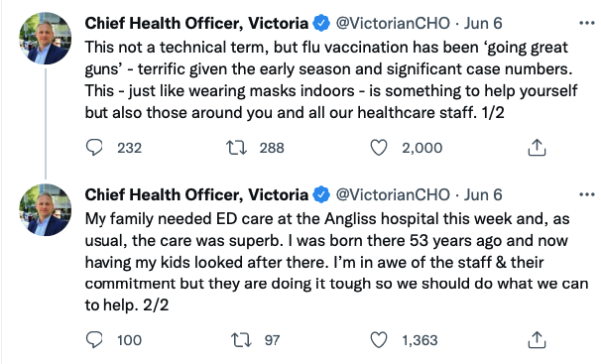Share the second tweet via share icon
The width and height of the screenshot is (601, 364).
(x=537, y=340)
